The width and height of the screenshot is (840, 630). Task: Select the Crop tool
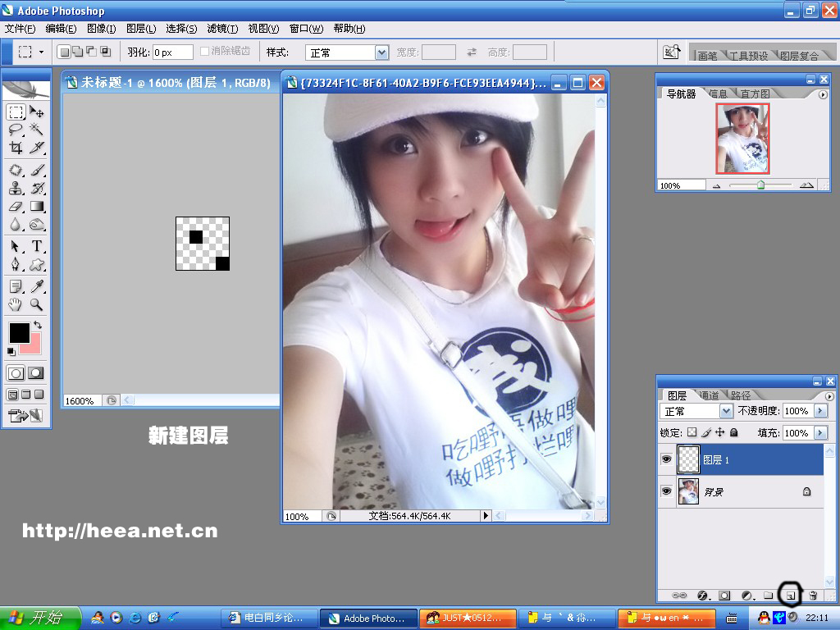click(16, 148)
